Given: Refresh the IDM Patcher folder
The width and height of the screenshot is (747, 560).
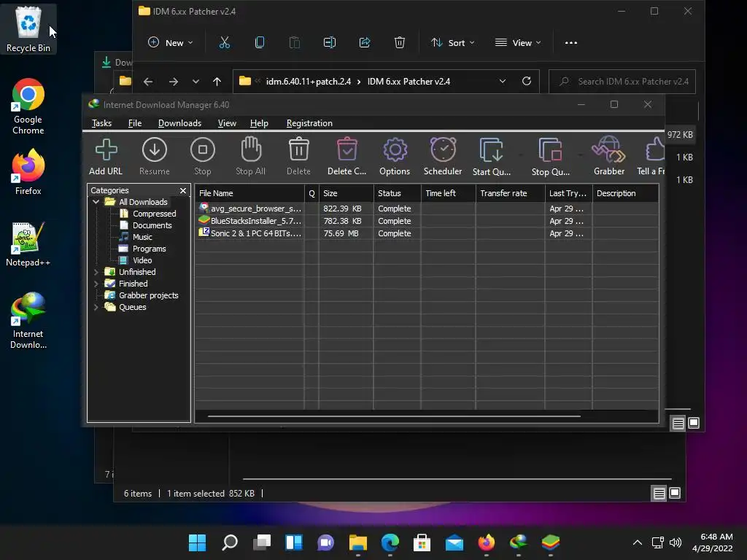Looking at the screenshot, I should click(x=527, y=81).
